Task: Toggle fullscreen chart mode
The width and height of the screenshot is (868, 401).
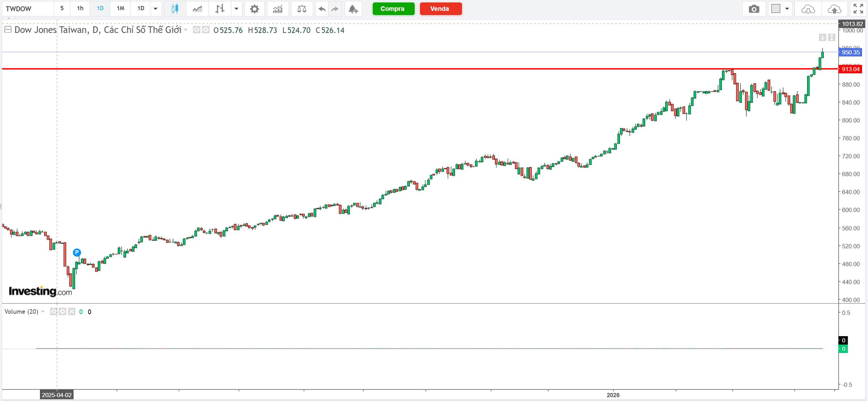Action: tap(858, 9)
